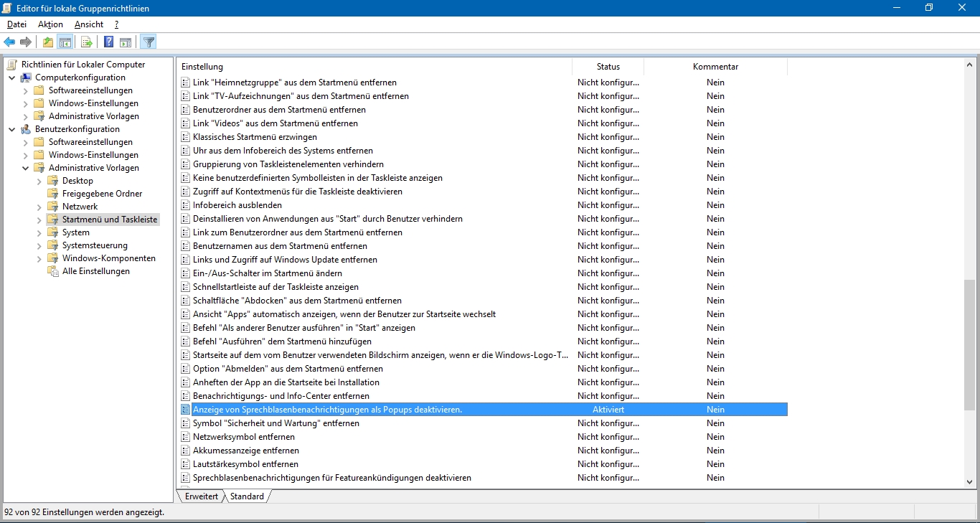Viewport: 980px width, 523px height.
Task: Click the activated Sprechblasenbenachrichtigungen policy icon
Action: click(186, 410)
